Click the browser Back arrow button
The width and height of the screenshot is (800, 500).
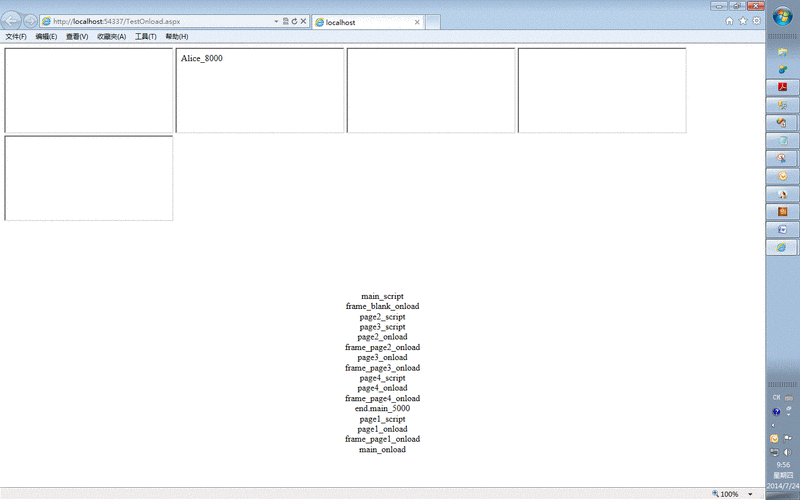12,21
